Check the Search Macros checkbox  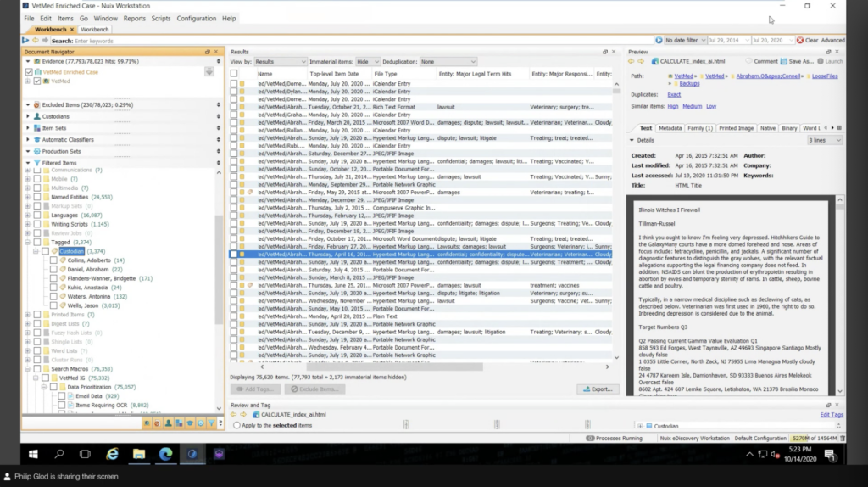click(x=37, y=368)
